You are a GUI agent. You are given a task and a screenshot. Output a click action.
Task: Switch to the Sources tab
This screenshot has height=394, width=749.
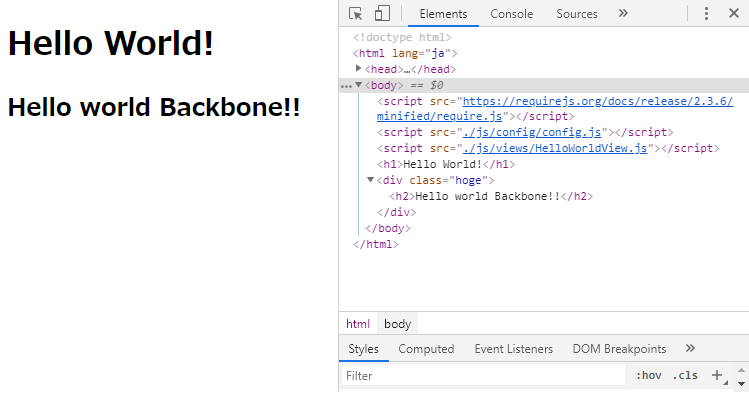pos(577,14)
